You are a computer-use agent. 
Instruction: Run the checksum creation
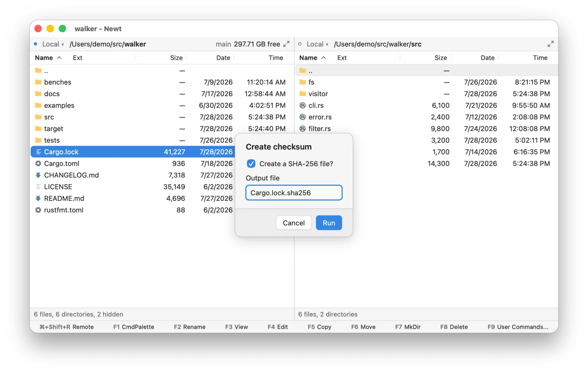[x=329, y=223]
